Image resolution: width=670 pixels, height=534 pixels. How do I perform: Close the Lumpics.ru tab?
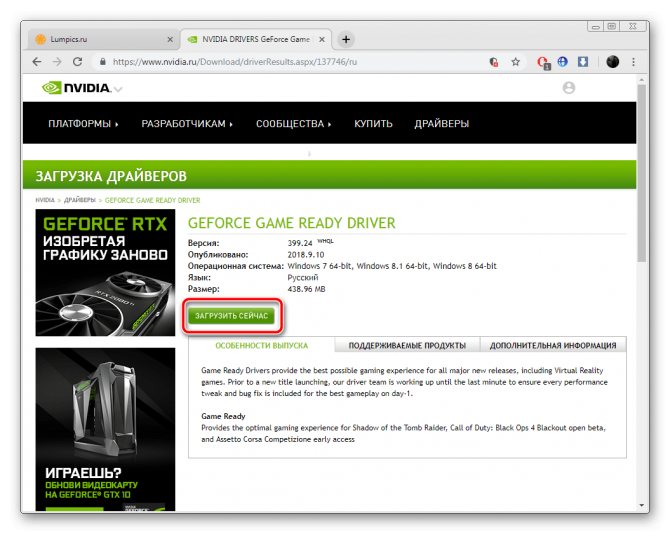170,39
